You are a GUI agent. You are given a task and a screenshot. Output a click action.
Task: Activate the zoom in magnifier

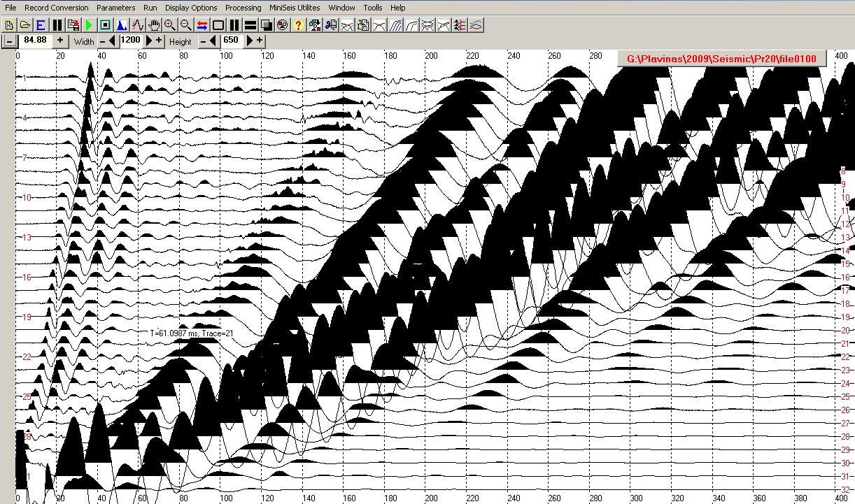(x=169, y=25)
